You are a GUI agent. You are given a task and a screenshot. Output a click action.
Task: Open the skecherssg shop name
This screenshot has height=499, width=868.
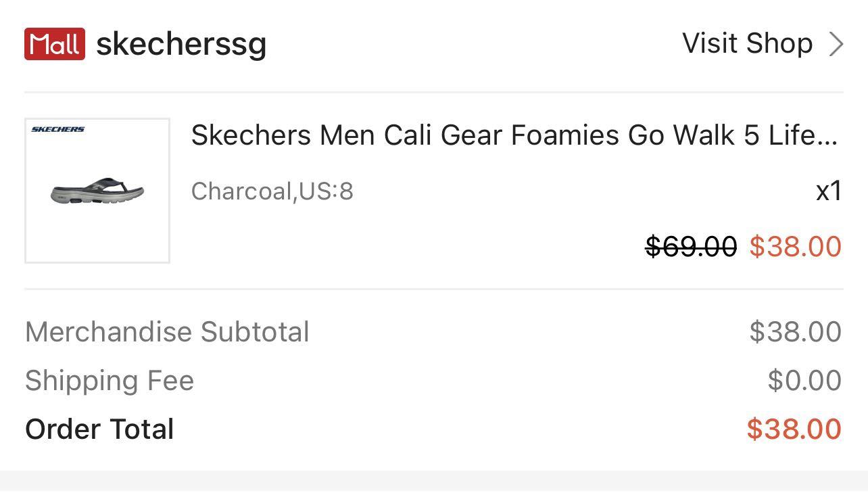181,45
